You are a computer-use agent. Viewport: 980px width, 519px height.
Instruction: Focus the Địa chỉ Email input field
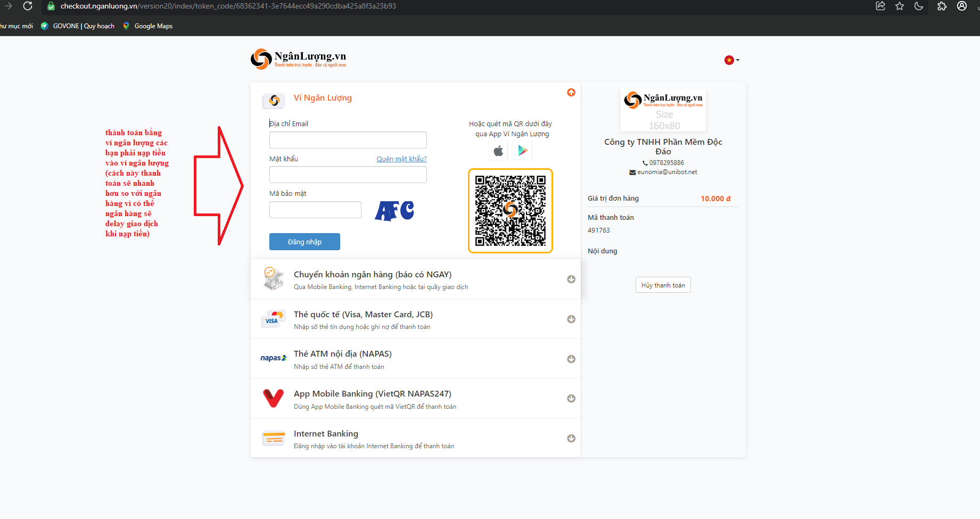click(x=348, y=140)
